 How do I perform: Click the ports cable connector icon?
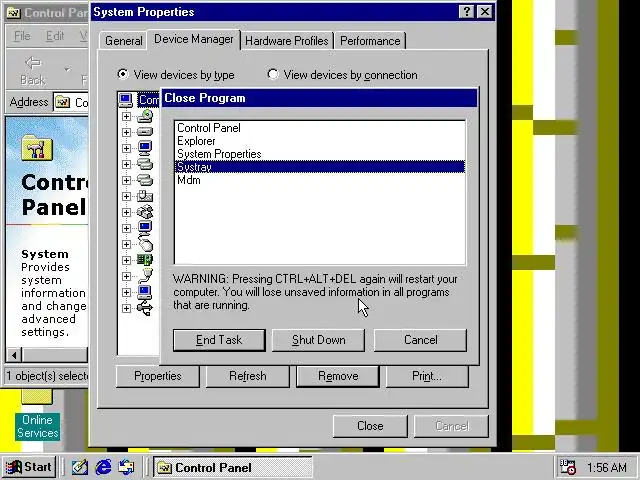(145, 276)
